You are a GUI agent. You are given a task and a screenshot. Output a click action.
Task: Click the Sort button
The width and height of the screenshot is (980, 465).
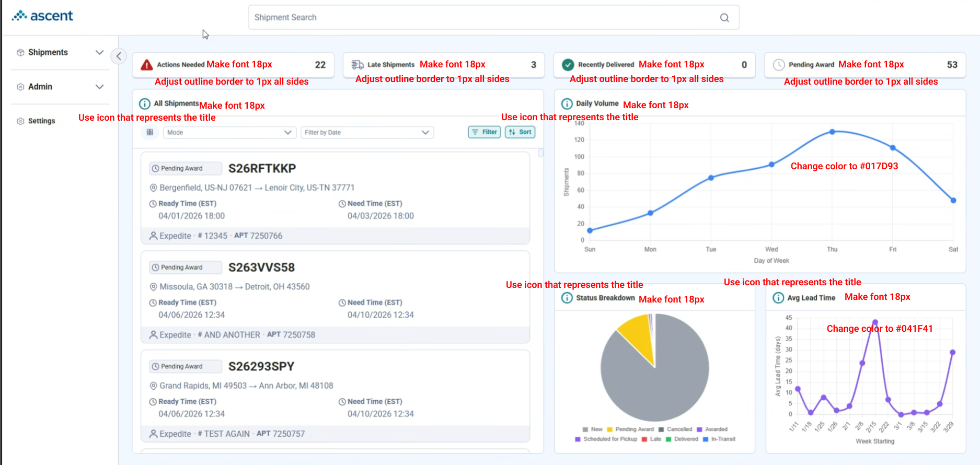520,132
